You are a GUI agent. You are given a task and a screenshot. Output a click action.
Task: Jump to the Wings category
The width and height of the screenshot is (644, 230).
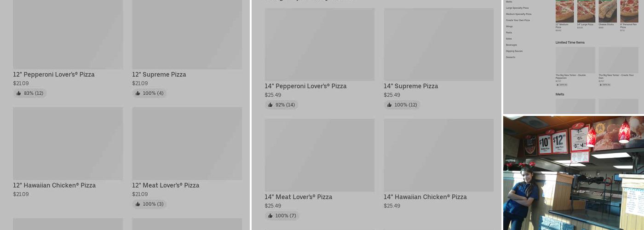click(x=509, y=27)
